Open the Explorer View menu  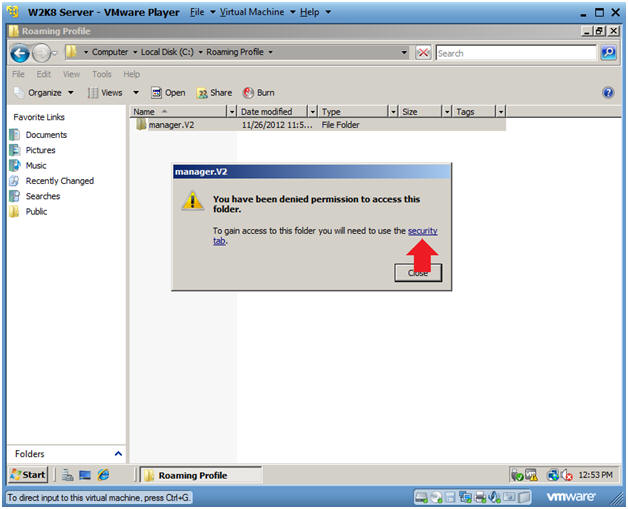tap(71, 74)
